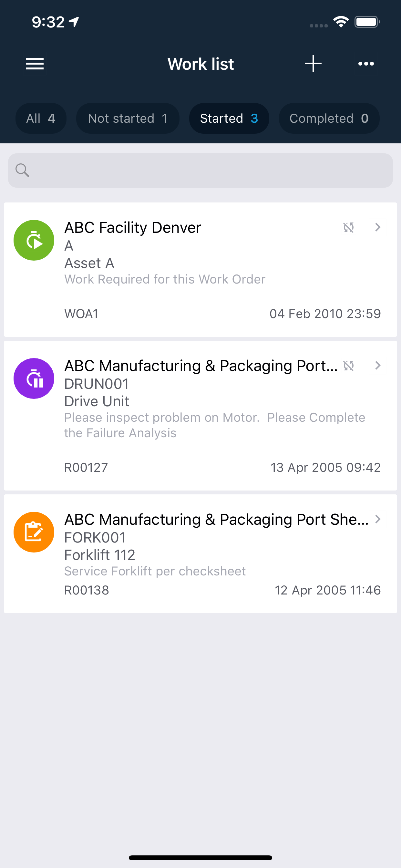Tap the plus icon to add work
Viewport: 401px width, 868px height.
coord(313,64)
